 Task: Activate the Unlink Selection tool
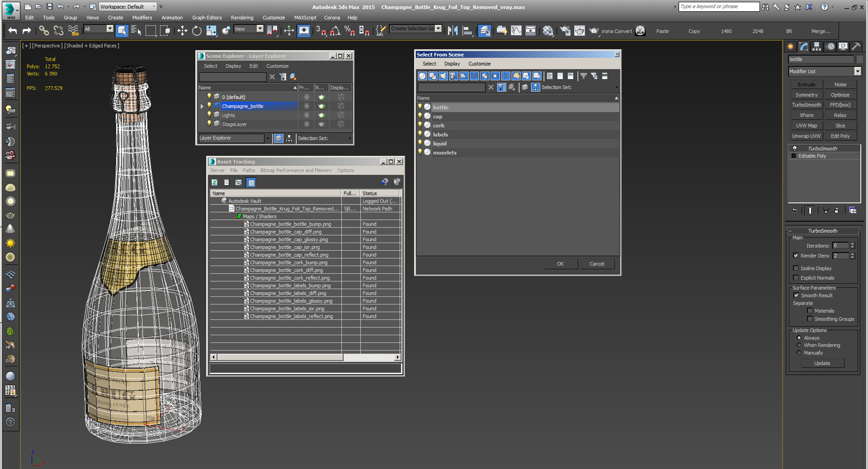tap(59, 30)
